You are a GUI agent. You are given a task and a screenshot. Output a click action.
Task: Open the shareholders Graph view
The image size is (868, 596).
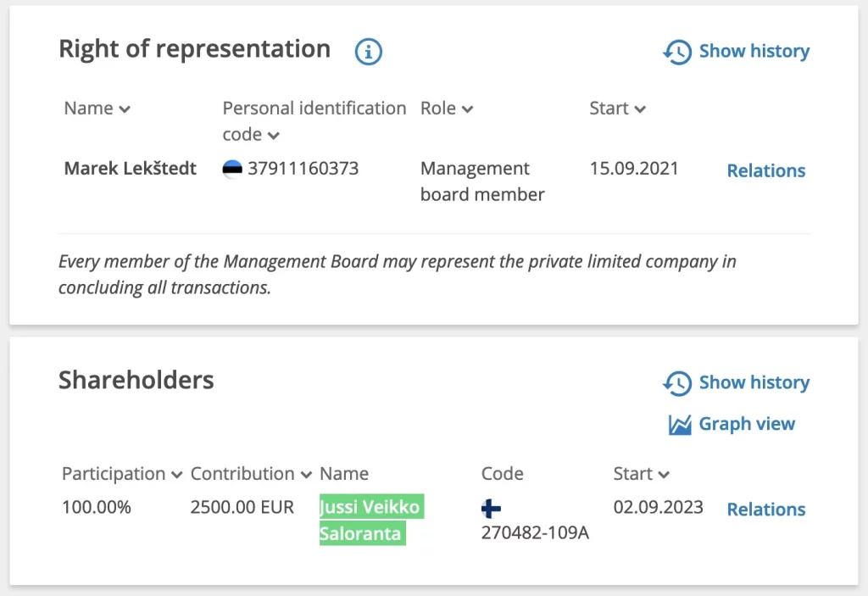747,424
